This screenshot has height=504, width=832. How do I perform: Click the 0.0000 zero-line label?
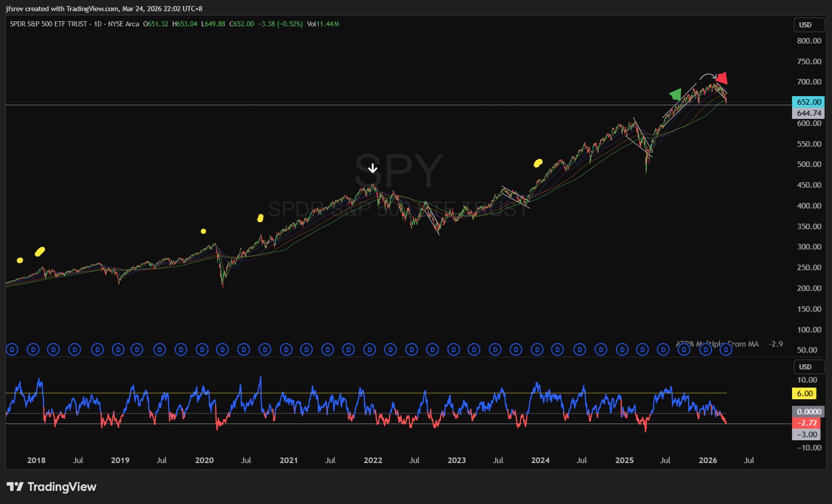(x=808, y=411)
